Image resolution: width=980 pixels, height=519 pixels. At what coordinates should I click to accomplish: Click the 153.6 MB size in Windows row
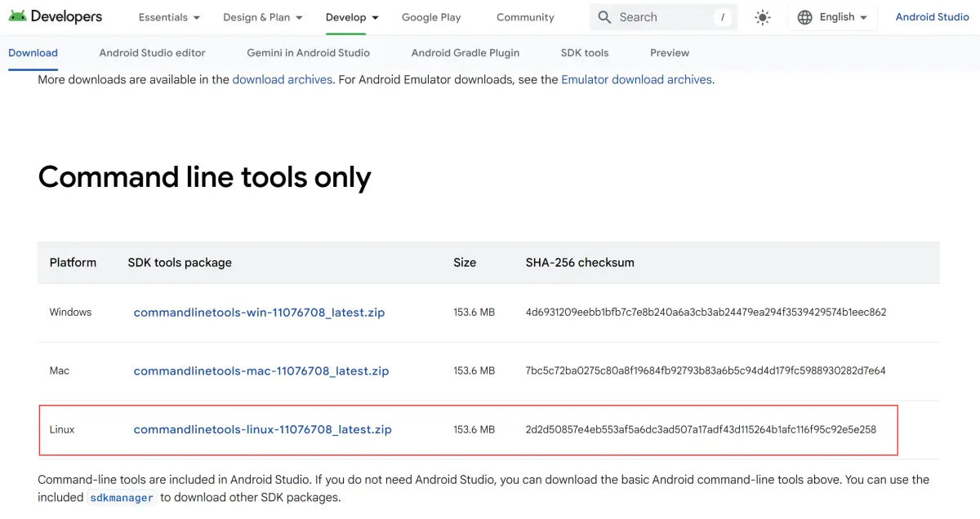click(x=474, y=313)
